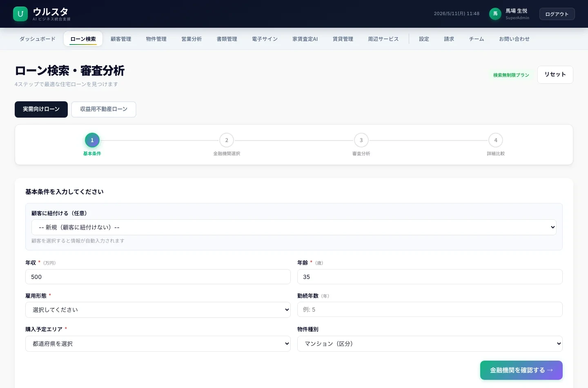Click the 顧客を選択すると情報が自動入力されます hint
The image size is (588, 388).
(78, 241)
